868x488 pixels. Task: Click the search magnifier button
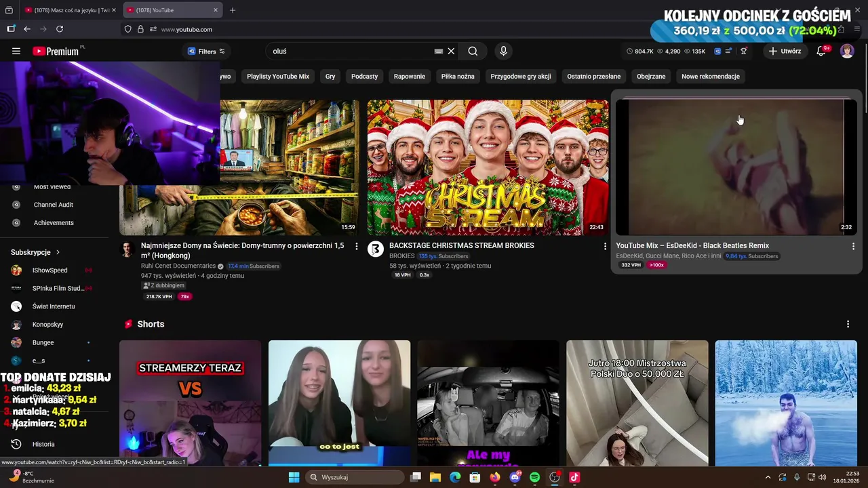(x=473, y=51)
